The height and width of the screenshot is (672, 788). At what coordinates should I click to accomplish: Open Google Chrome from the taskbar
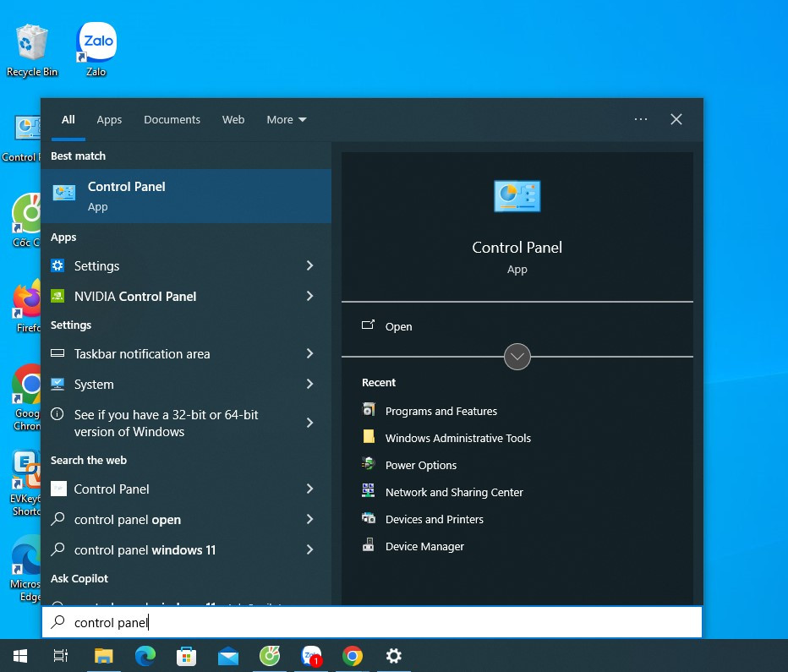(353, 656)
